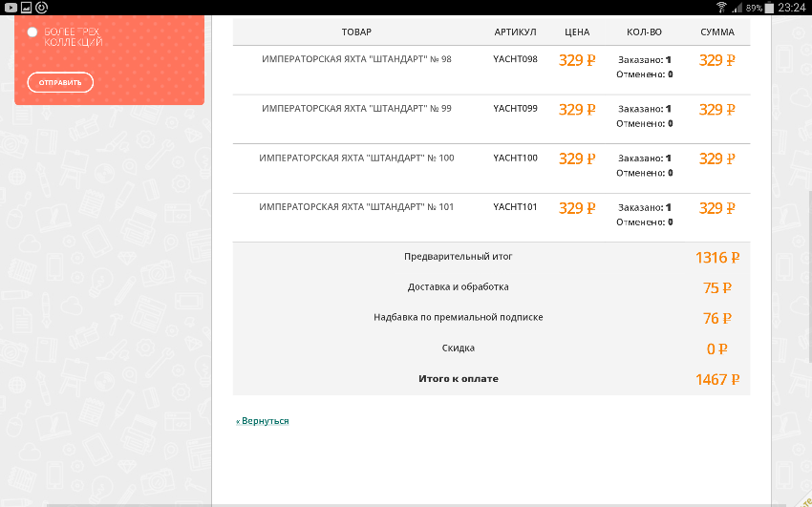Click article code YACHT099

(x=515, y=109)
